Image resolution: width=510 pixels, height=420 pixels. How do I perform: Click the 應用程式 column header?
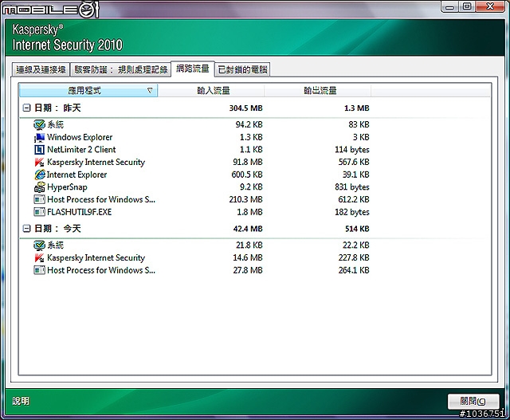coord(88,90)
